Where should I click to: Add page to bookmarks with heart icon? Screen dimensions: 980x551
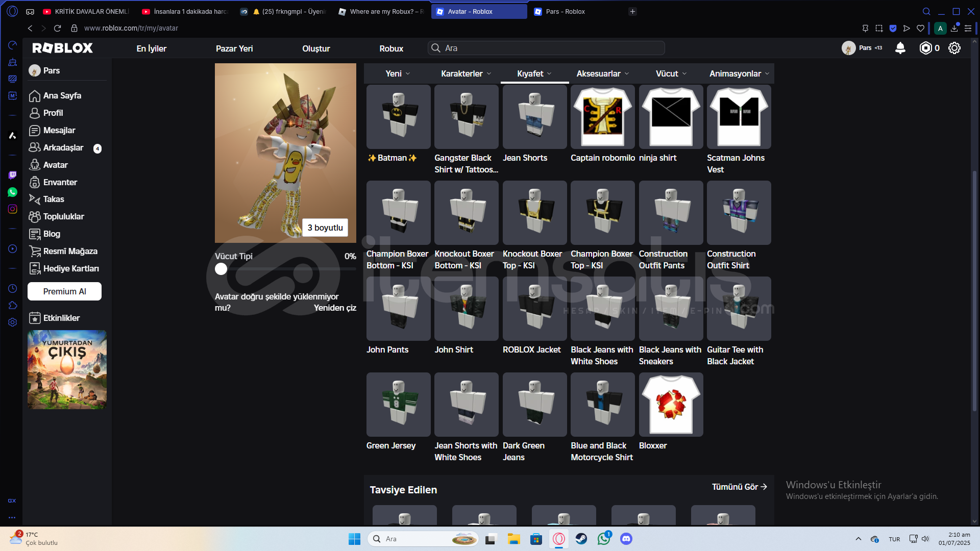pyautogui.click(x=920, y=28)
